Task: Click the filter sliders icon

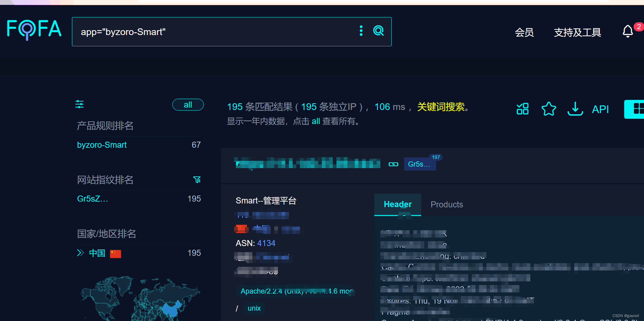Action: 80,104
